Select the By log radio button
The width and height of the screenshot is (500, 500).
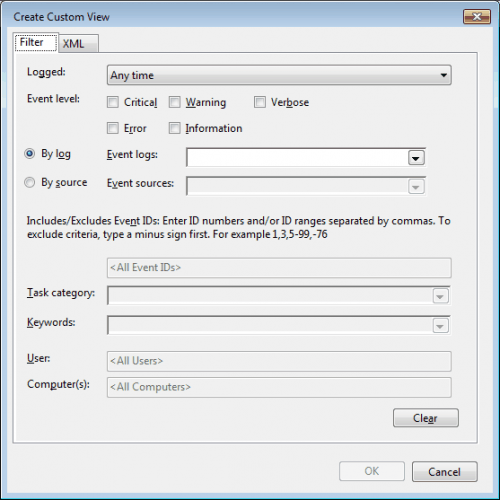click(x=30, y=154)
